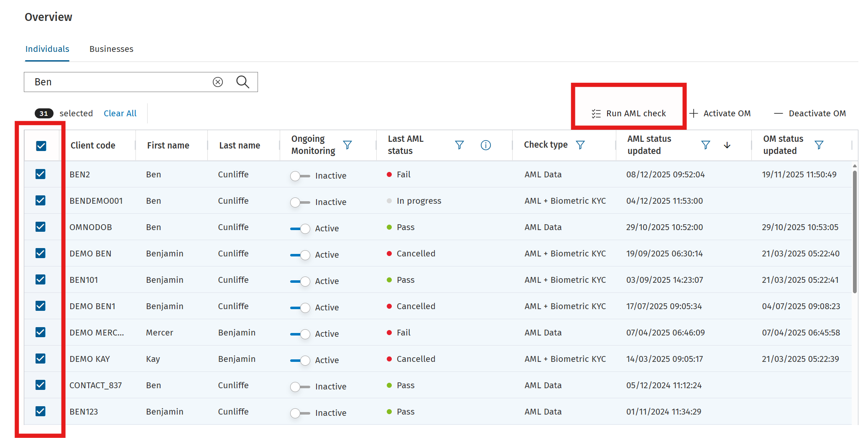
Task: Clear the search field with the X icon
Action: point(218,82)
